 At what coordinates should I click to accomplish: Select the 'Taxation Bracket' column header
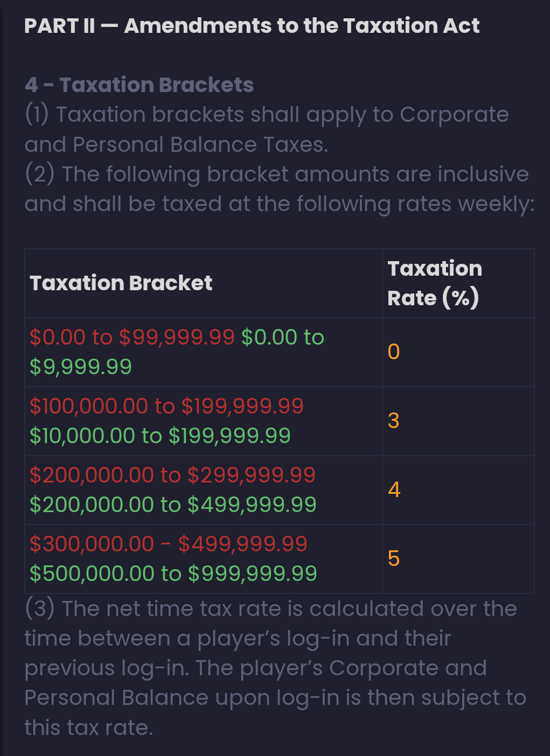(x=121, y=283)
